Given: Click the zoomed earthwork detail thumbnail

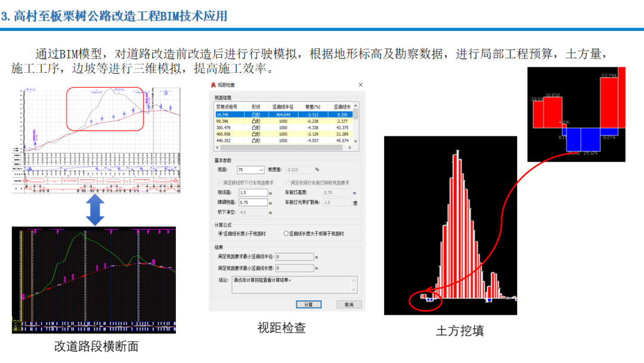Looking at the screenshot, I should [576, 114].
